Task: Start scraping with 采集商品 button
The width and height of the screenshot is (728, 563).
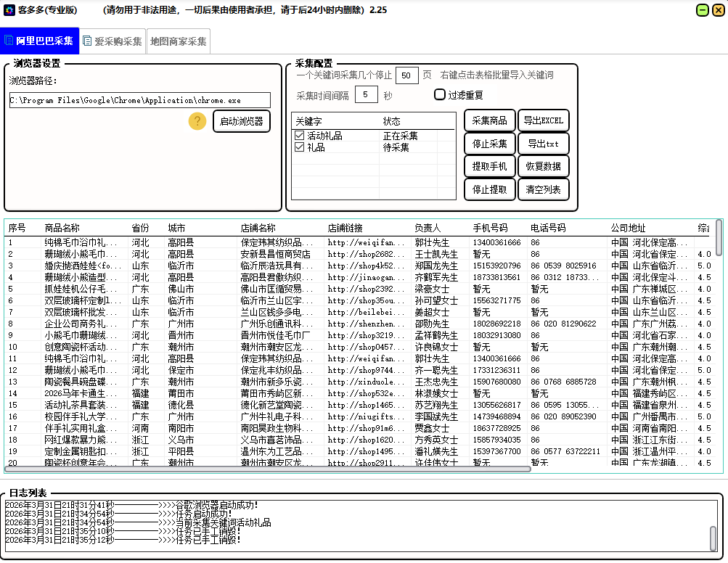Action: point(489,120)
